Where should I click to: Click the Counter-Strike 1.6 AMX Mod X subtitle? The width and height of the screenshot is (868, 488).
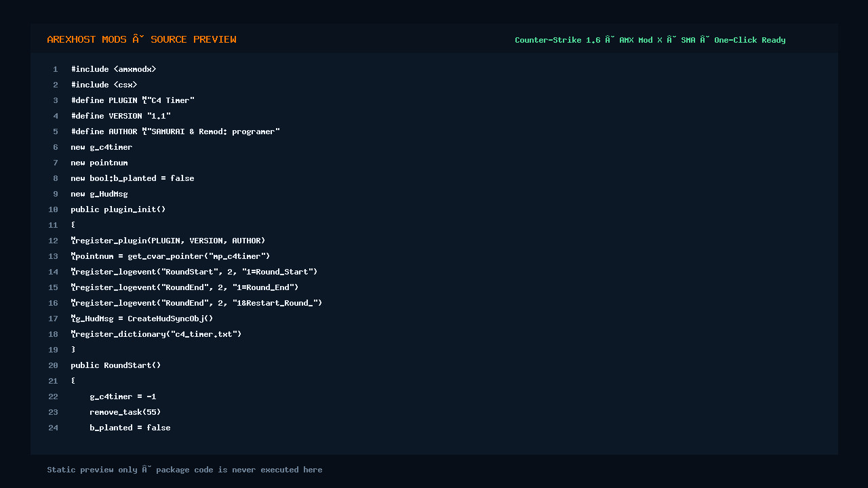pos(650,40)
